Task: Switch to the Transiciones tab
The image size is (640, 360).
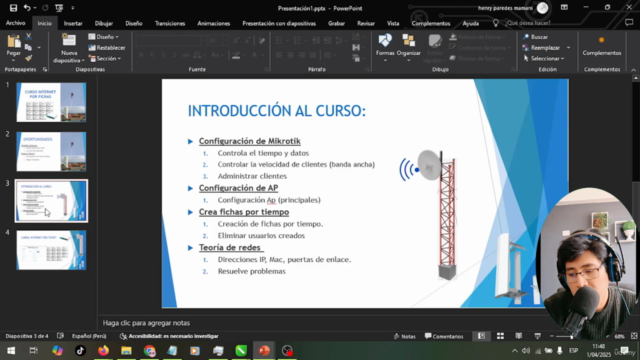Action: click(170, 23)
